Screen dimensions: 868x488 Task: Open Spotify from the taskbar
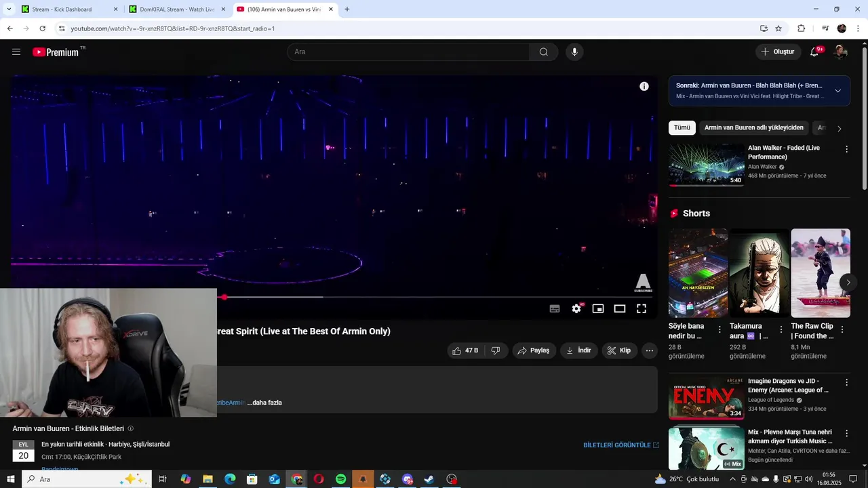coord(340,479)
